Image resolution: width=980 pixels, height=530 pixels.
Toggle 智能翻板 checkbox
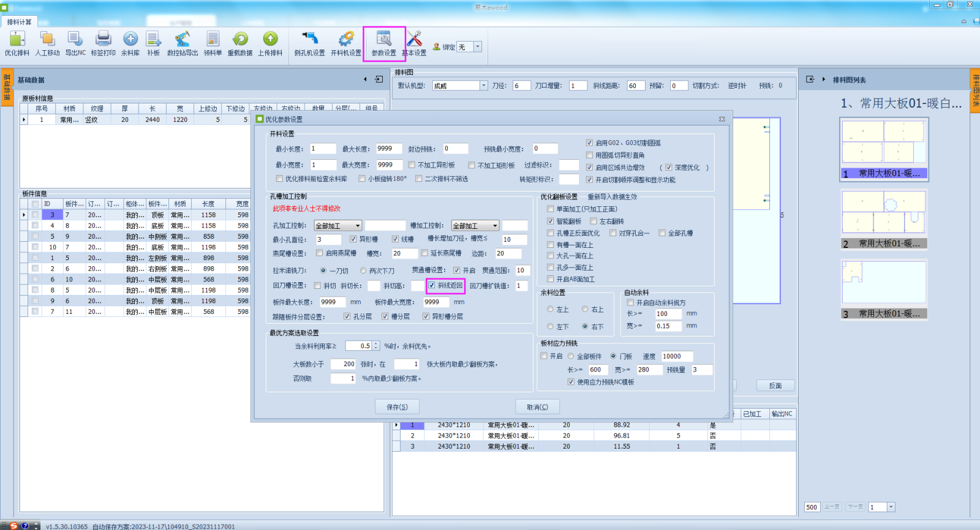click(x=550, y=221)
